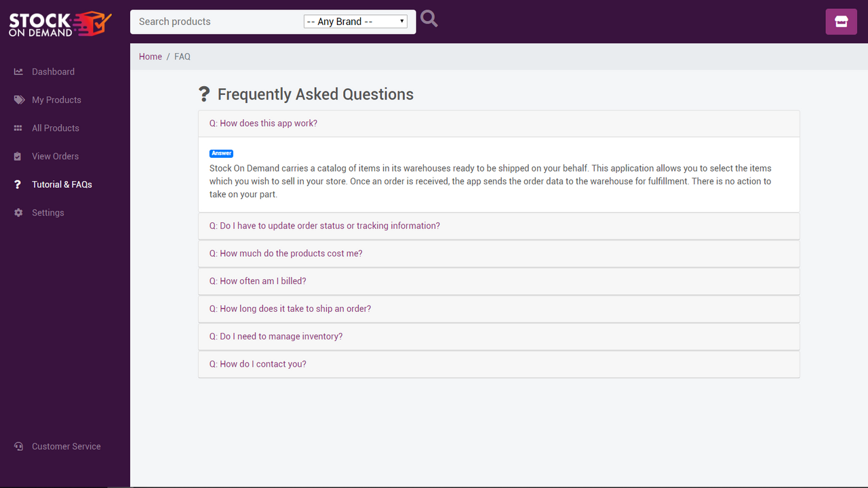Screen dimensions: 868x488
Task: Expand Do I need to manage inventory
Action: point(276,337)
